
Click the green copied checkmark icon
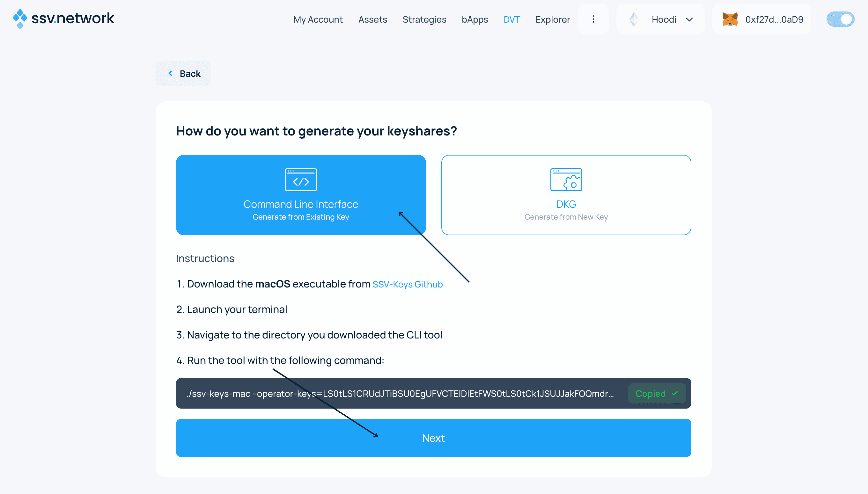coord(675,393)
